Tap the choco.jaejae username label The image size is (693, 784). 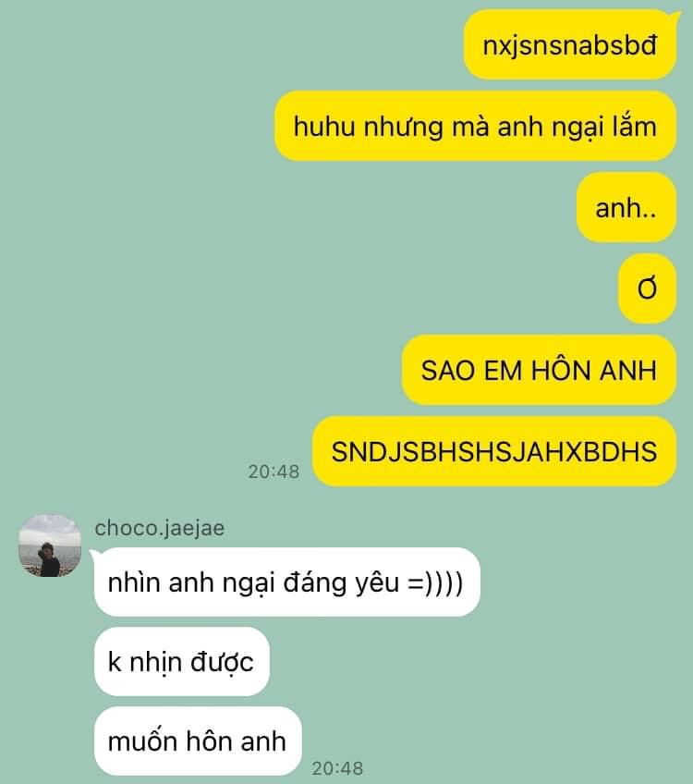(159, 528)
